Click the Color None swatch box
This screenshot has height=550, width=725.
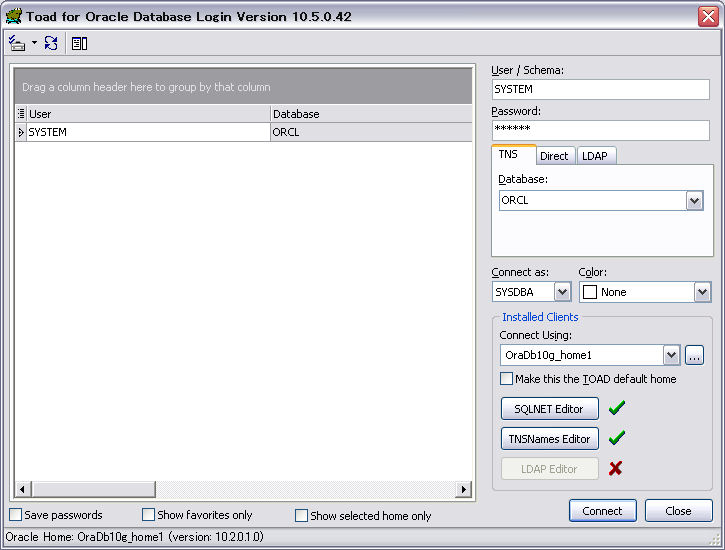pos(590,292)
